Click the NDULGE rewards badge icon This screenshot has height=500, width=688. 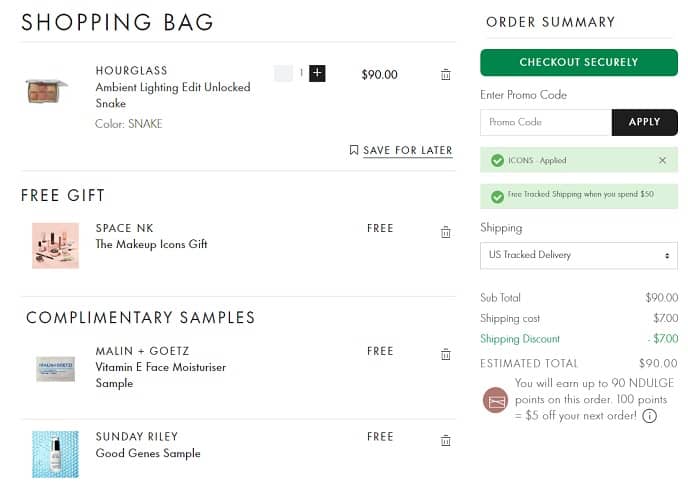[x=495, y=400]
